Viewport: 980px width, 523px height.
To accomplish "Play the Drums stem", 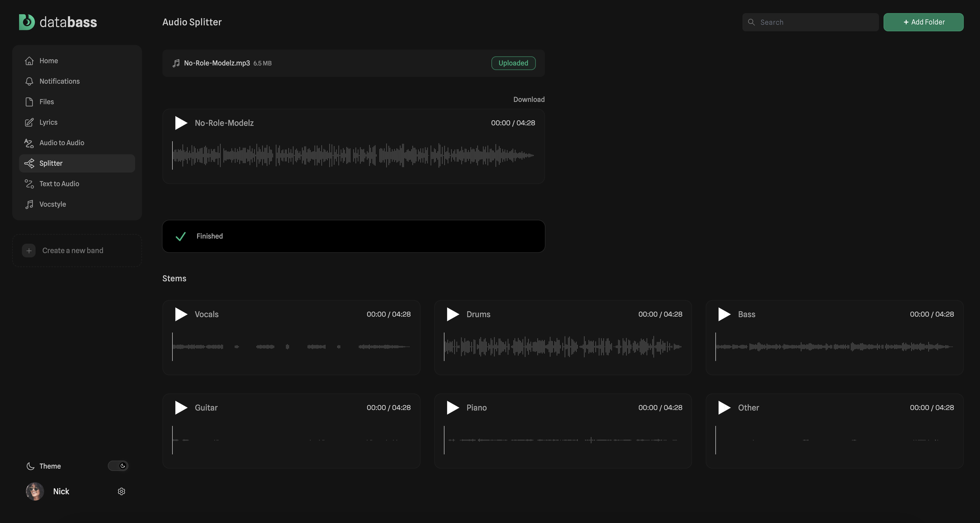I will pos(453,314).
